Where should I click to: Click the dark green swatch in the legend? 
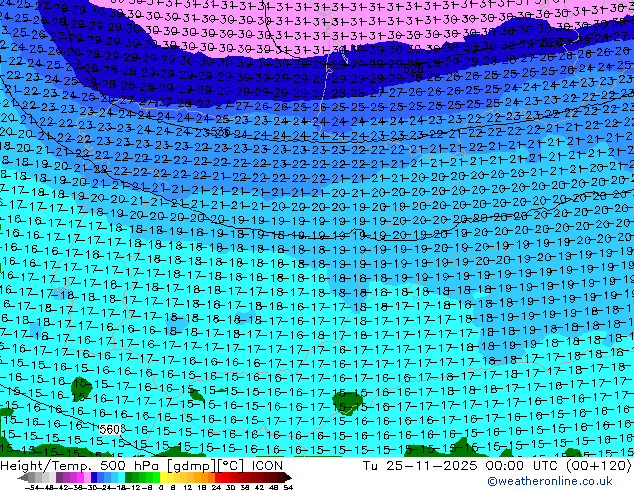129,477
